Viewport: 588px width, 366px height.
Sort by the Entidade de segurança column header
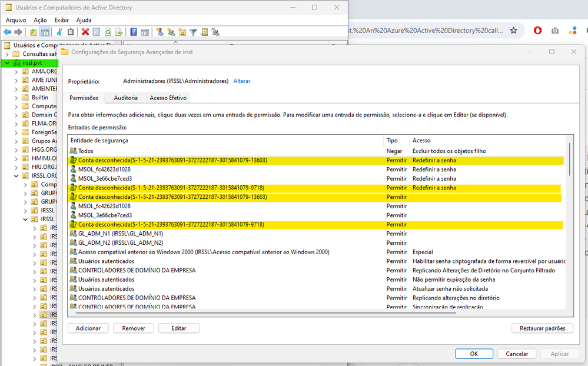pos(226,140)
